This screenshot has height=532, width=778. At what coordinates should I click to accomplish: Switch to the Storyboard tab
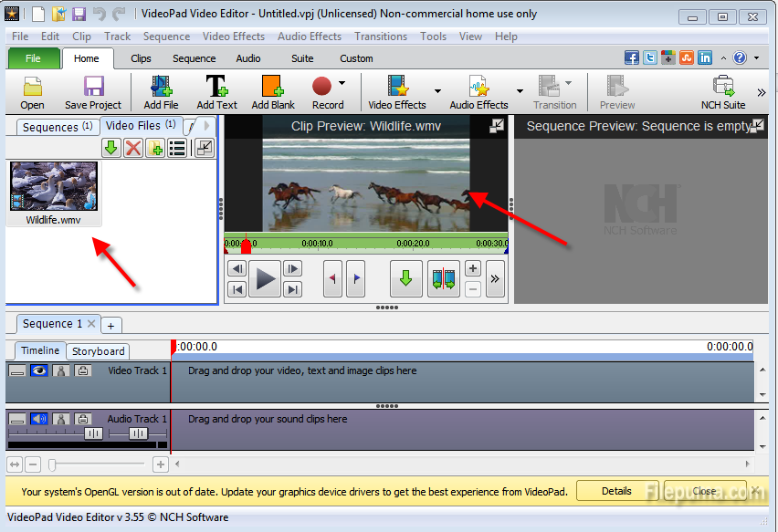click(98, 351)
